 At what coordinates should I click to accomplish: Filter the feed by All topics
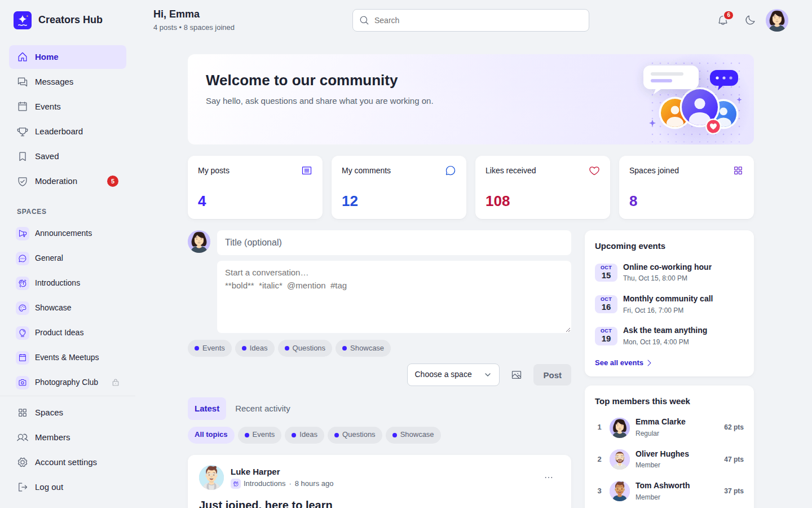[211, 435]
